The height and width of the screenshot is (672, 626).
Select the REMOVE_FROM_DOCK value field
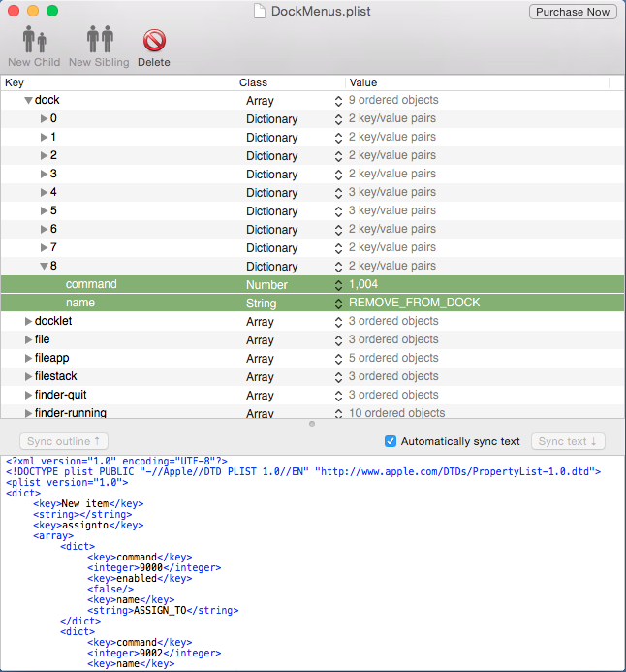point(414,303)
